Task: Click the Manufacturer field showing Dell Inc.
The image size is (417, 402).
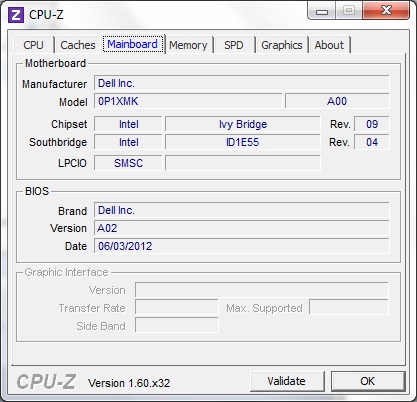Action: pyautogui.click(x=242, y=83)
